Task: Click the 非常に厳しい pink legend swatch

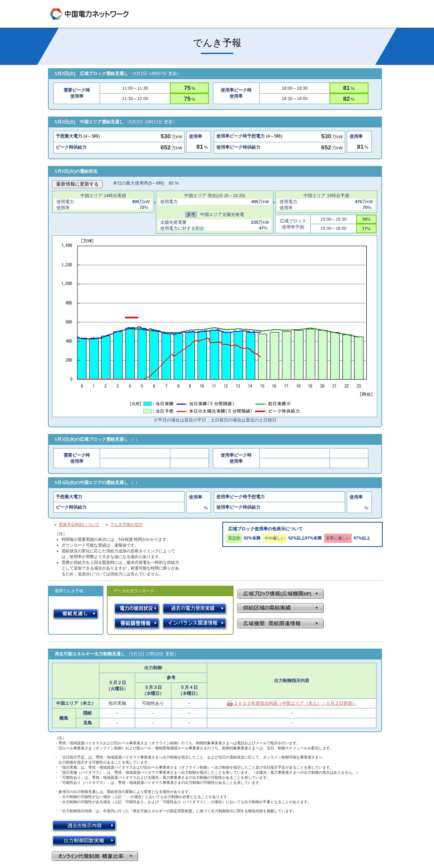Action: (x=338, y=538)
